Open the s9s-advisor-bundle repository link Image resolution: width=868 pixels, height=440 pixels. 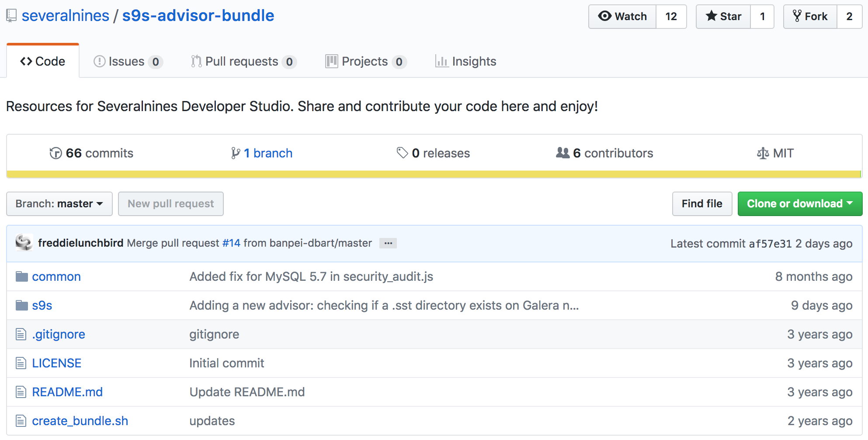coord(198,16)
